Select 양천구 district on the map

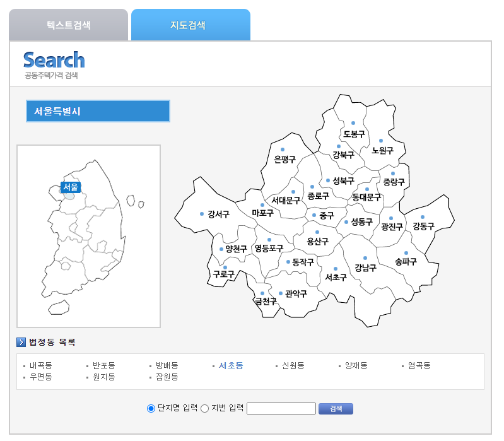click(237, 249)
